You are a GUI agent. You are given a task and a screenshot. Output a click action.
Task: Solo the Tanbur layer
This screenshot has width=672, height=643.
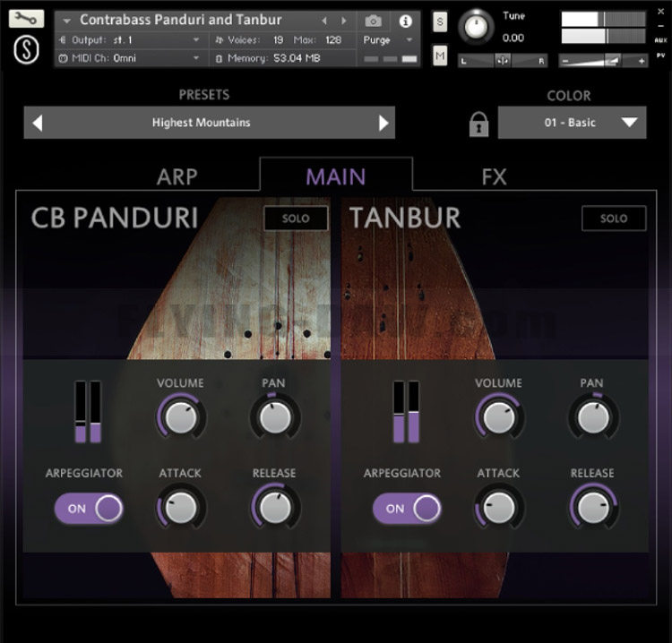614,219
